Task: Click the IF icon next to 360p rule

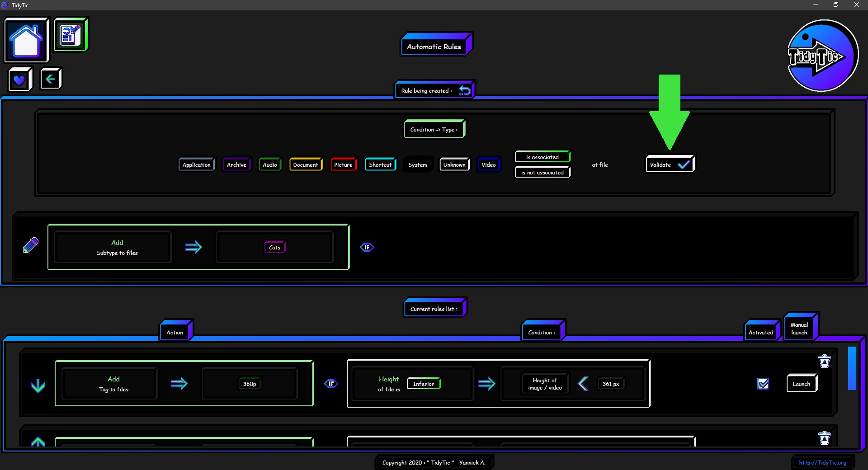Action: 331,384
